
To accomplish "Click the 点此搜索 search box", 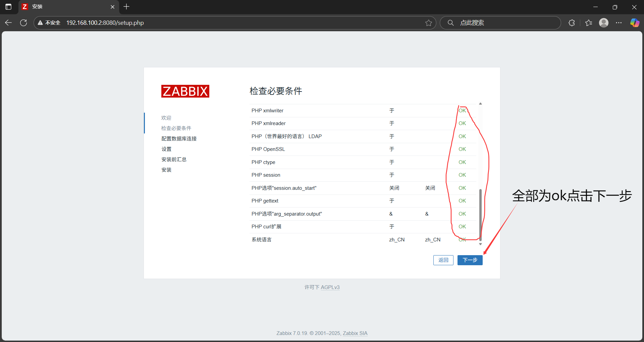I will tap(500, 23).
